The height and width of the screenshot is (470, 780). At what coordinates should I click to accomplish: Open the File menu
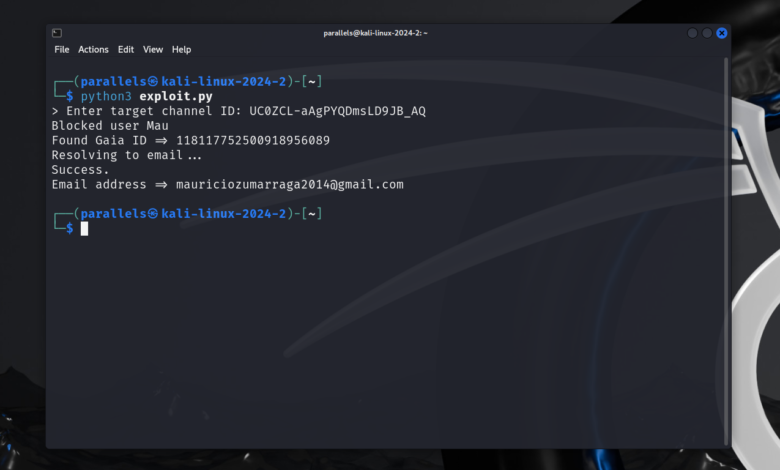[62, 49]
